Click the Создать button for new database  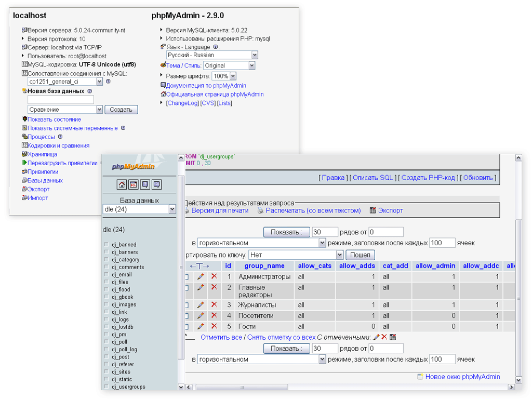click(121, 110)
